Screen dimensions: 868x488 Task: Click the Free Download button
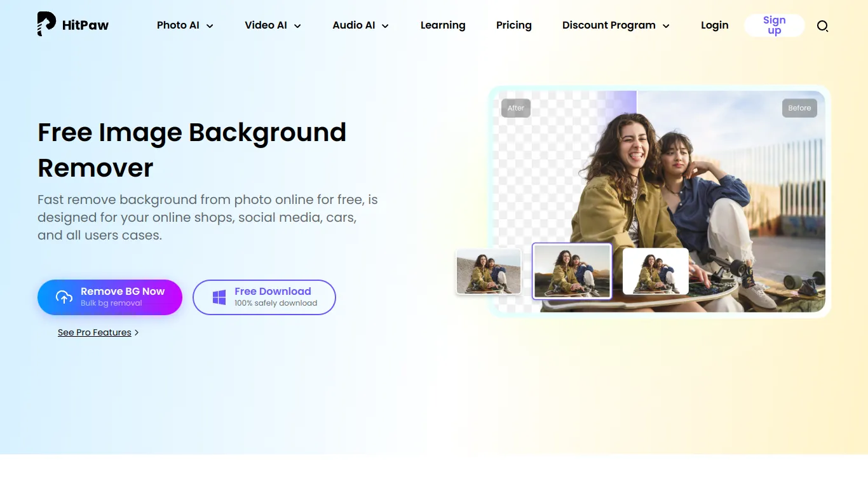[x=264, y=297]
